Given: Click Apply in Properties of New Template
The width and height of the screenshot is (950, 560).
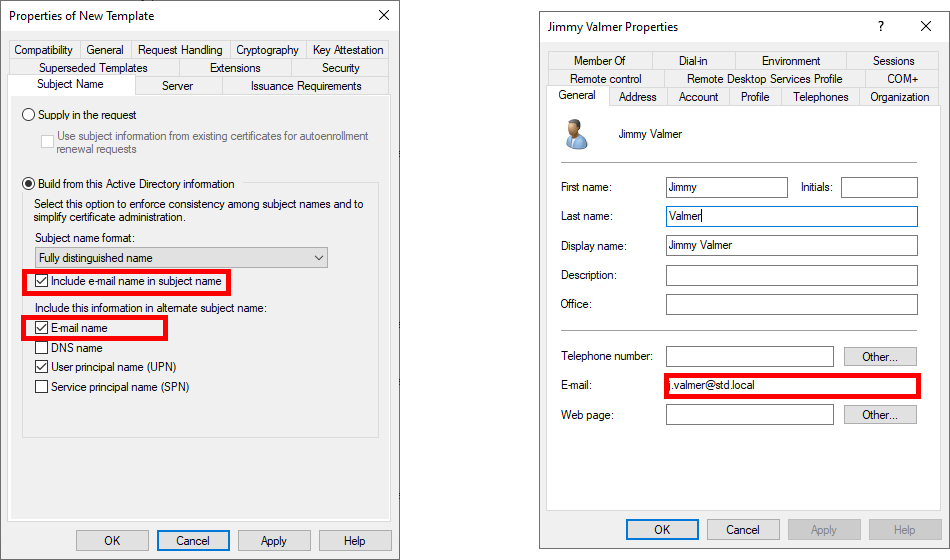Looking at the screenshot, I should [274, 541].
